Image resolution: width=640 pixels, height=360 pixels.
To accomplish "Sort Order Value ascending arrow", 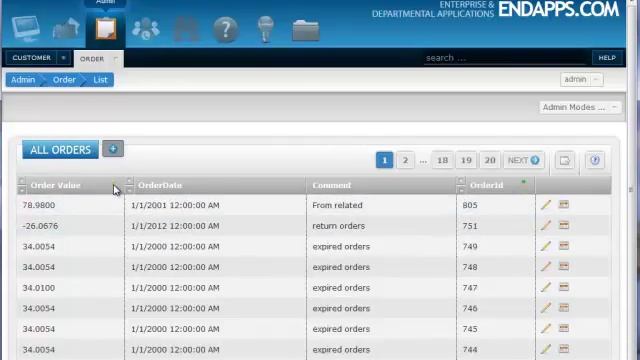I will [22, 180].
